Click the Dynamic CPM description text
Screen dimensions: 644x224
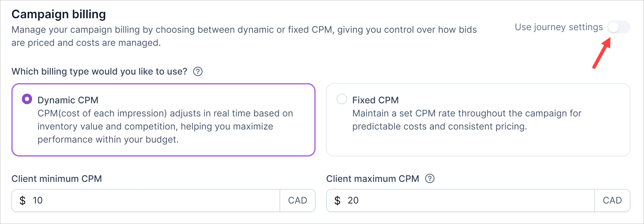point(165,126)
